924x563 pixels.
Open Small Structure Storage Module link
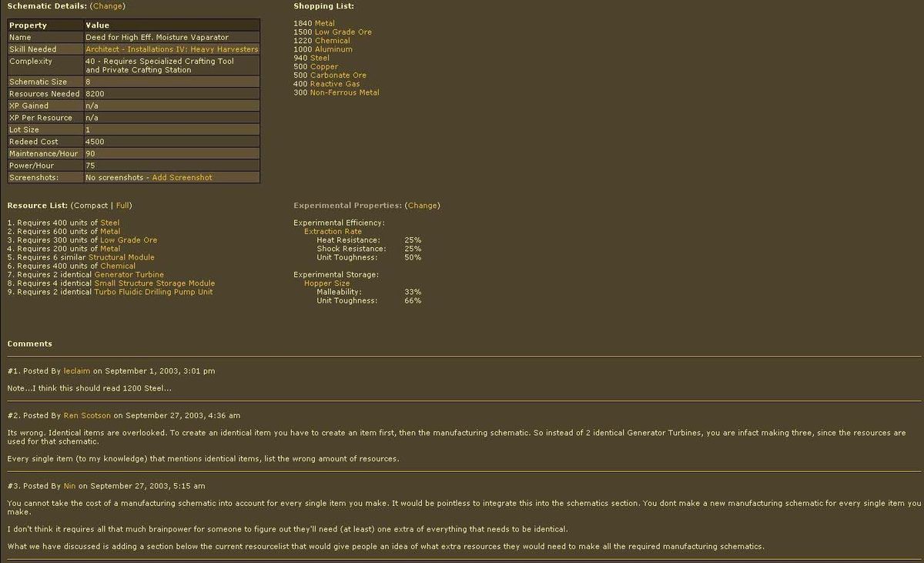tap(154, 283)
